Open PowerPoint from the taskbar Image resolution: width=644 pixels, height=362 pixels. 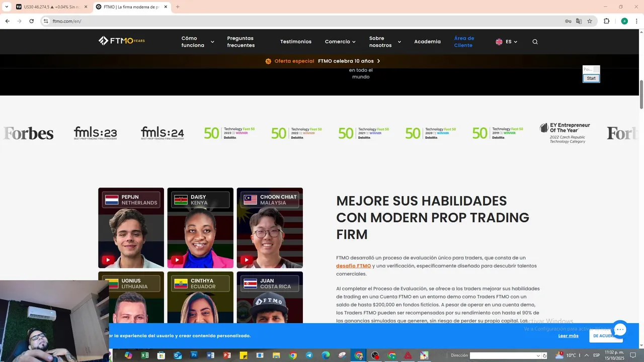[227, 355]
